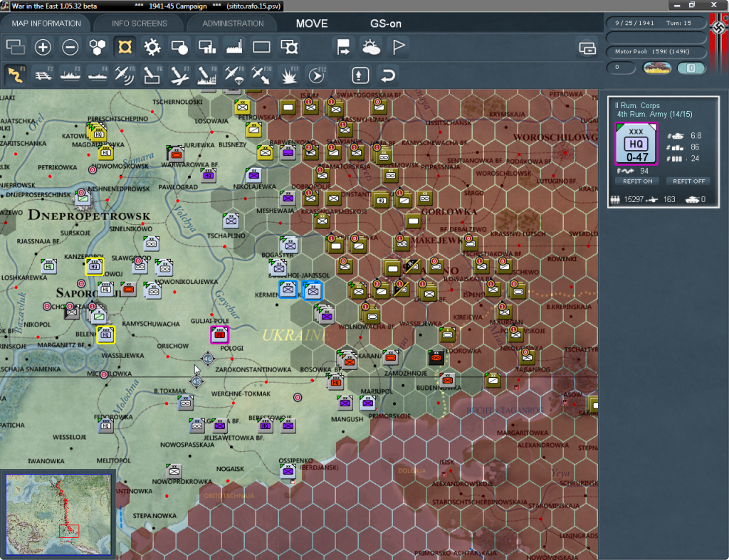Click the overlapping windows icon in top toolbar
This screenshot has width=729, height=560.
(x=16, y=47)
